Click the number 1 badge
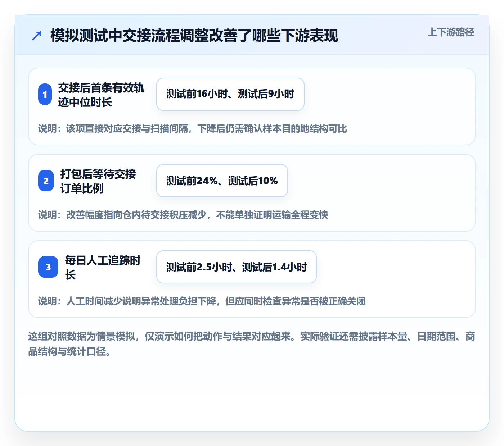This screenshot has width=504, height=446. pos(45,94)
